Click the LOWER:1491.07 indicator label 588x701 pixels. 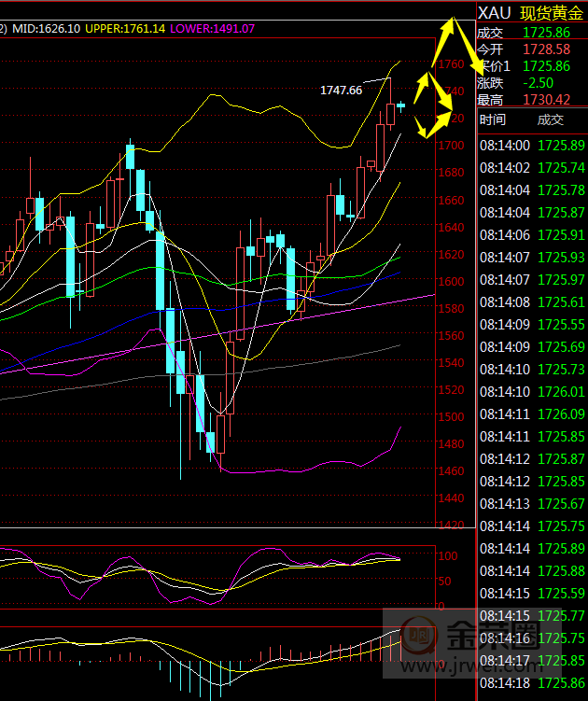coord(213,29)
